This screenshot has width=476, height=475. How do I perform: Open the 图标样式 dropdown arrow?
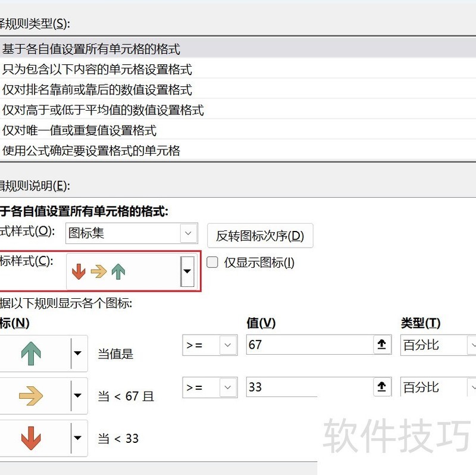(x=187, y=271)
